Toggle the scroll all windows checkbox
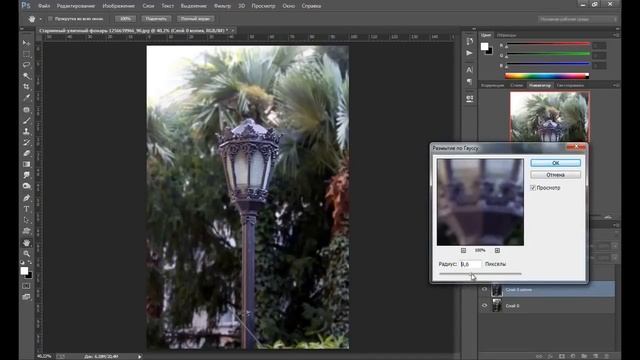Screen dimensions: 640x360 [x=50, y=19]
